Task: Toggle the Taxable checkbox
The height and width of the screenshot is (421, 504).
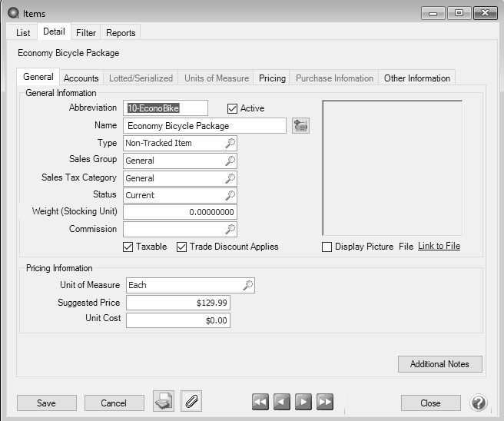Action: click(128, 247)
